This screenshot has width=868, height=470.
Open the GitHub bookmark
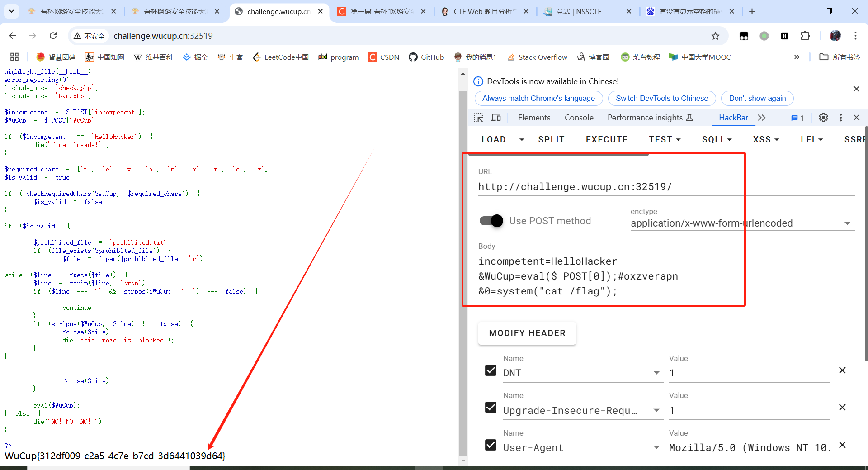pyautogui.click(x=426, y=57)
